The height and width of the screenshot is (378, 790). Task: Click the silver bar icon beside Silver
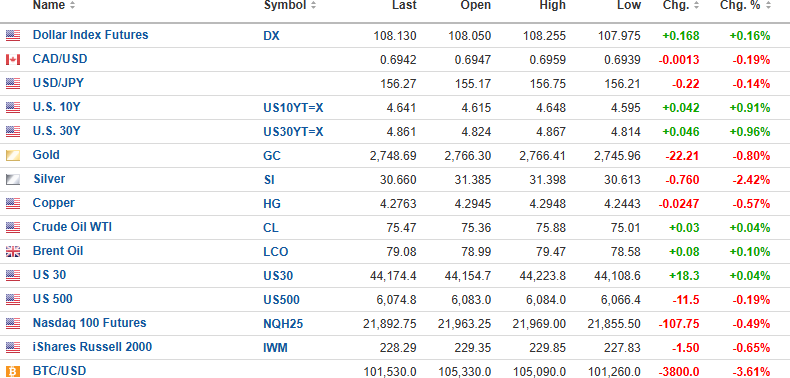13,179
